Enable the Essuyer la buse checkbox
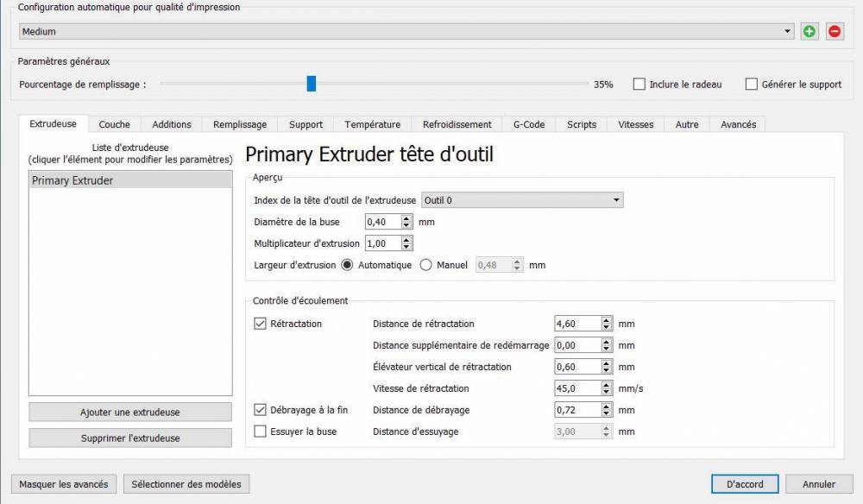The width and height of the screenshot is (863, 504). [x=260, y=432]
